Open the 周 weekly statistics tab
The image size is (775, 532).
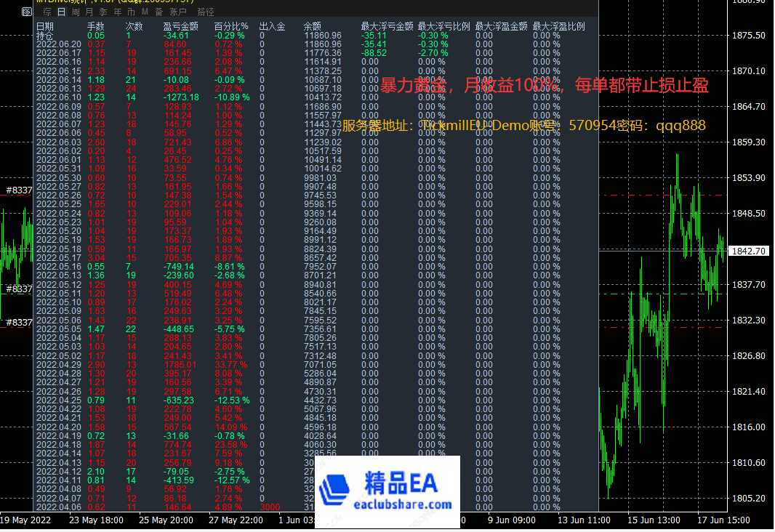pyautogui.click(x=76, y=12)
